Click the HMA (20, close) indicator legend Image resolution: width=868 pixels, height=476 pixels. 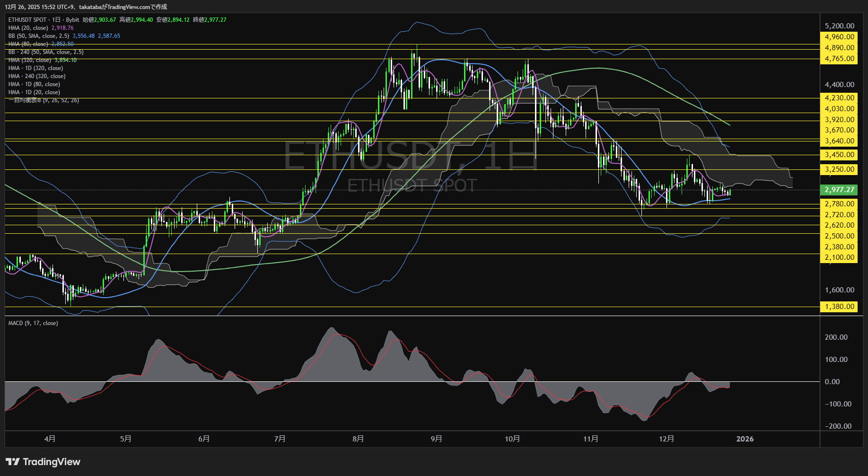[x=28, y=28]
